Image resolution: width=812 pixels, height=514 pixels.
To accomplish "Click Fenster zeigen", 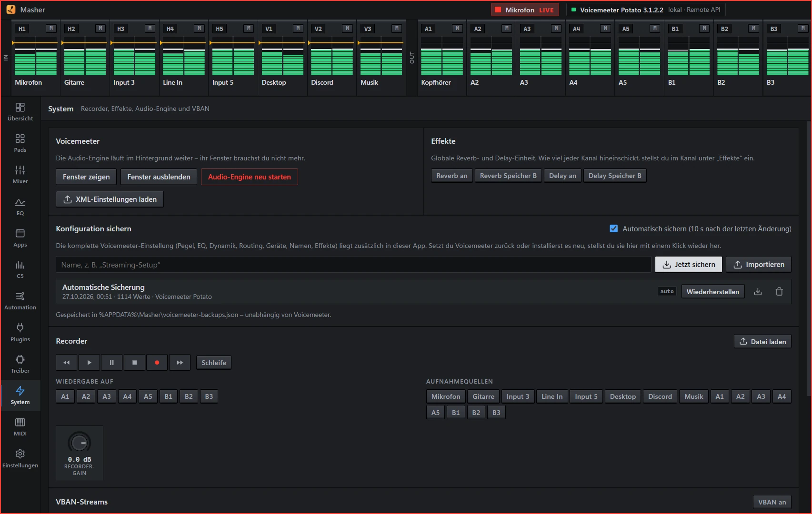I will click(x=86, y=177).
